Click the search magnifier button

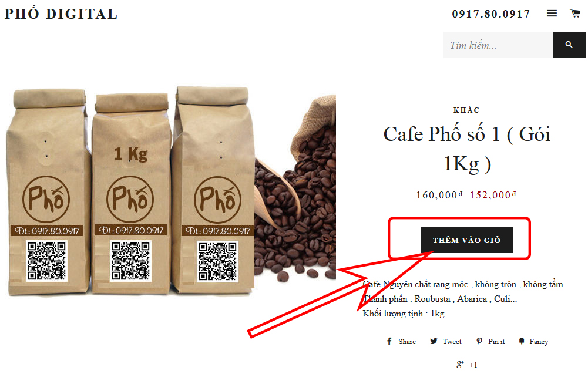pos(569,45)
